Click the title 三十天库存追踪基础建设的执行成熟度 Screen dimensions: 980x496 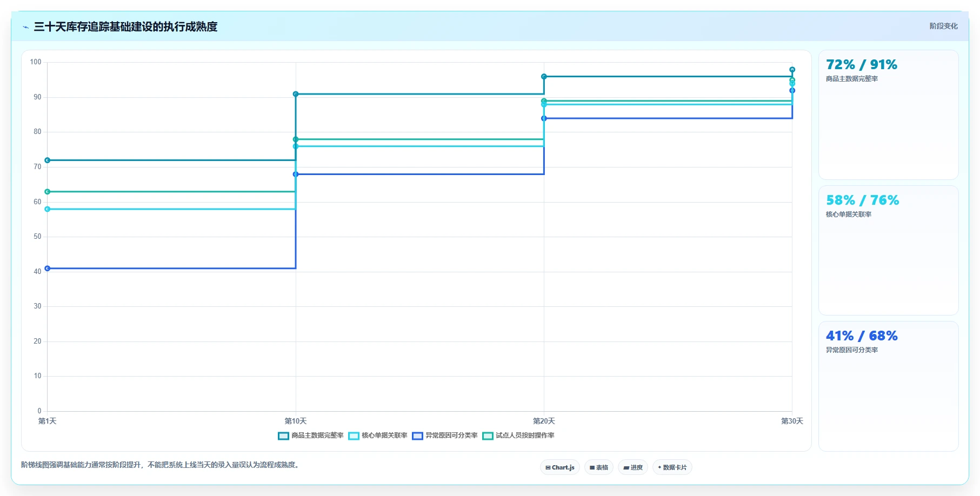pyautogui.click(x=125, y=26)
